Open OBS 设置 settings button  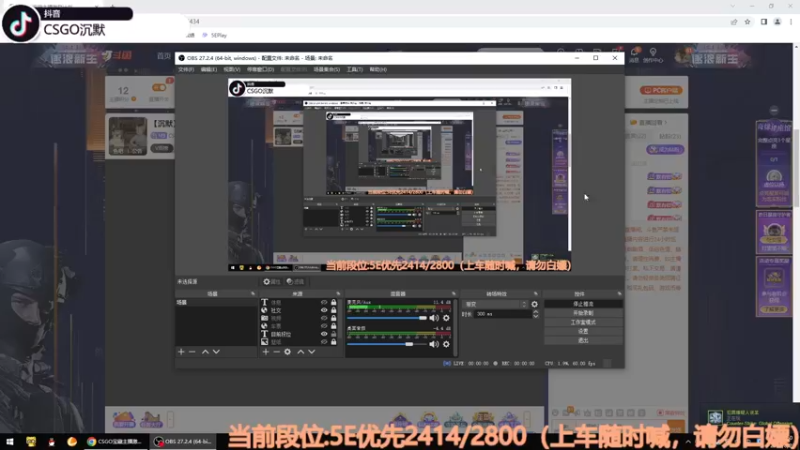click(x=583, y=331)
